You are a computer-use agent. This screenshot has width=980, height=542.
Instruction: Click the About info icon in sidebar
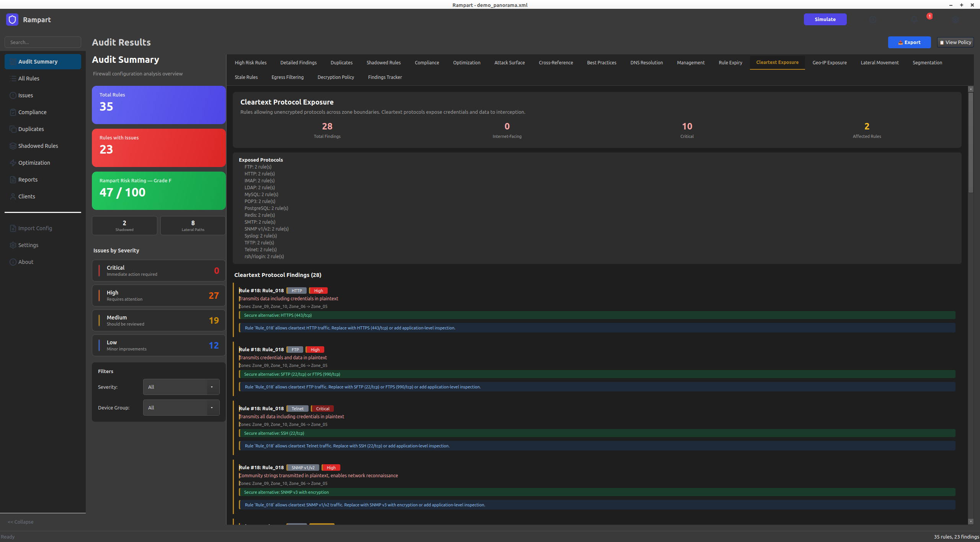click(13, 262)
